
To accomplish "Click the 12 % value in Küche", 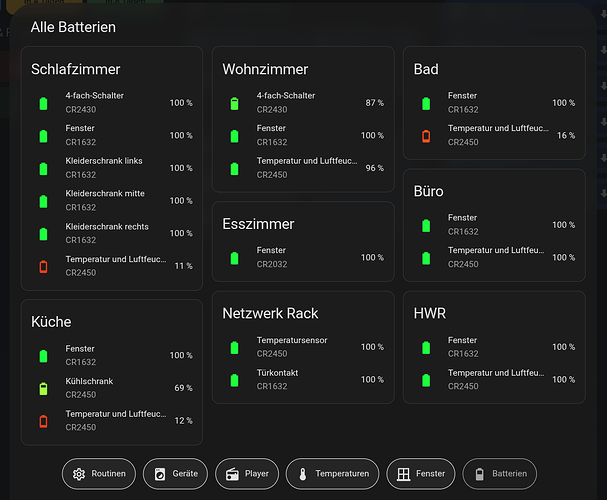I will point(183,420).
